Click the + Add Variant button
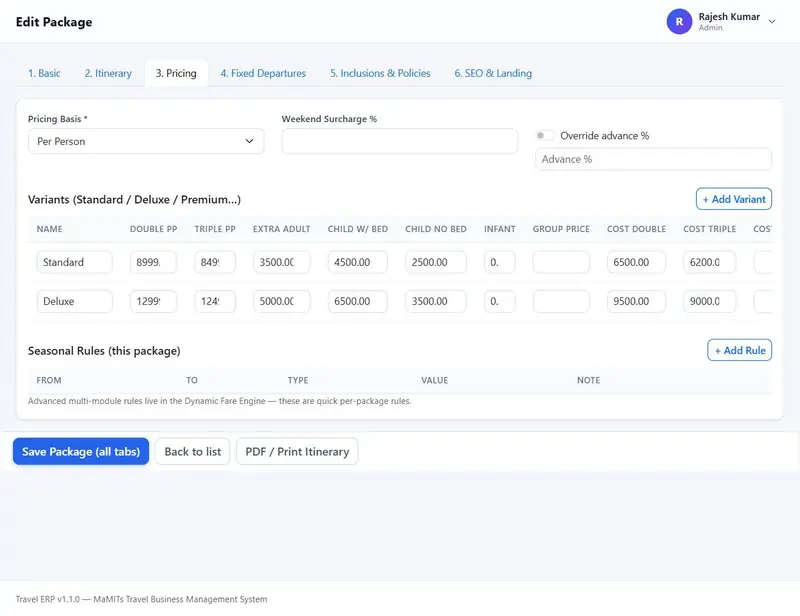Screen dimensions: 800x616 click(x=734, y=199)
